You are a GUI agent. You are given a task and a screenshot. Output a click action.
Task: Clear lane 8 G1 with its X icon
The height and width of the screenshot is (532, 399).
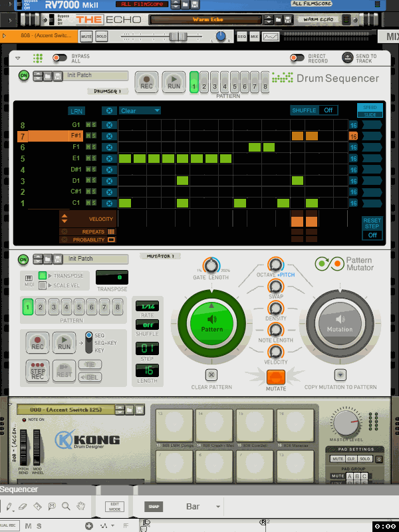109,125
